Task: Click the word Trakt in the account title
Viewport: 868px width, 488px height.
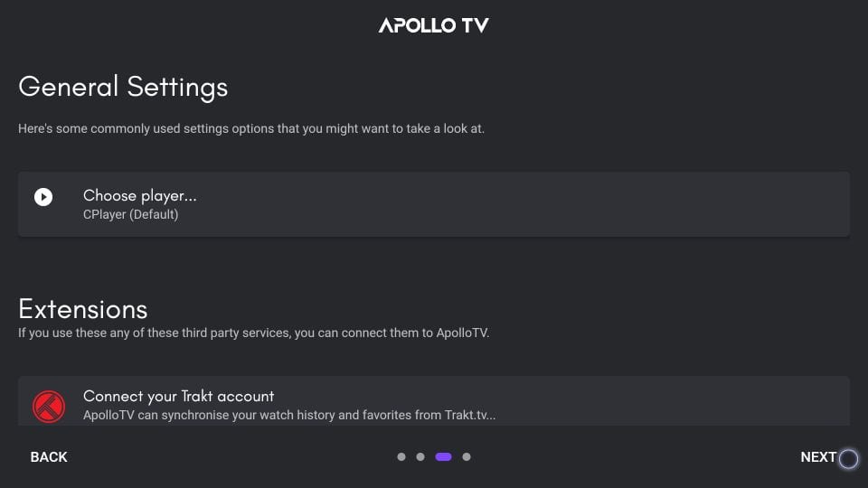Action: click(x=197, y=396)
